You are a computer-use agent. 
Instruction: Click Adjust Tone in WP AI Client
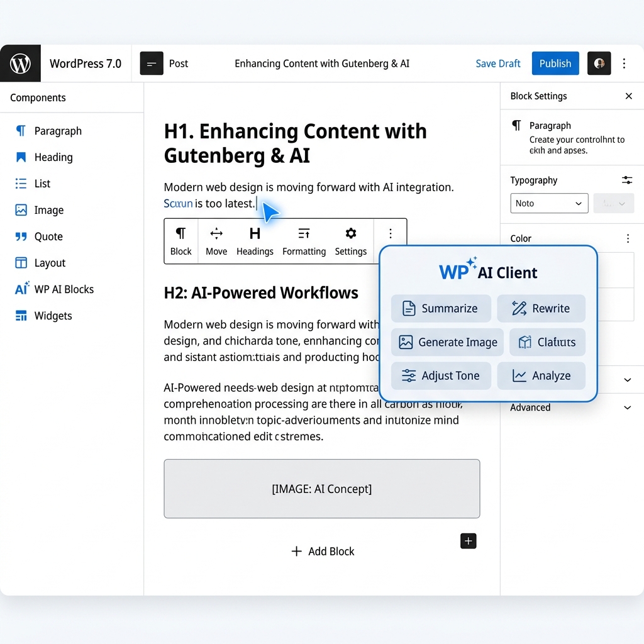click(441, 376)
